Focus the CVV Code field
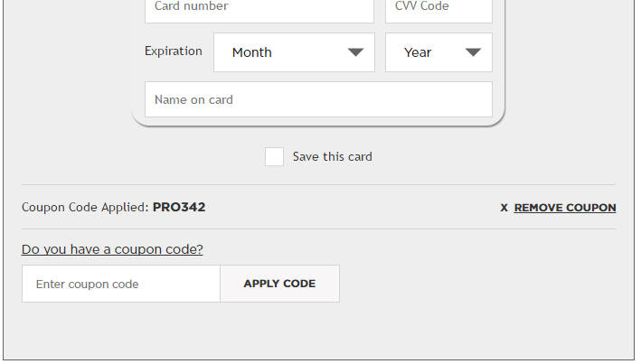The width and height of the screenshot is (641, 364). (x=438, y=8)
